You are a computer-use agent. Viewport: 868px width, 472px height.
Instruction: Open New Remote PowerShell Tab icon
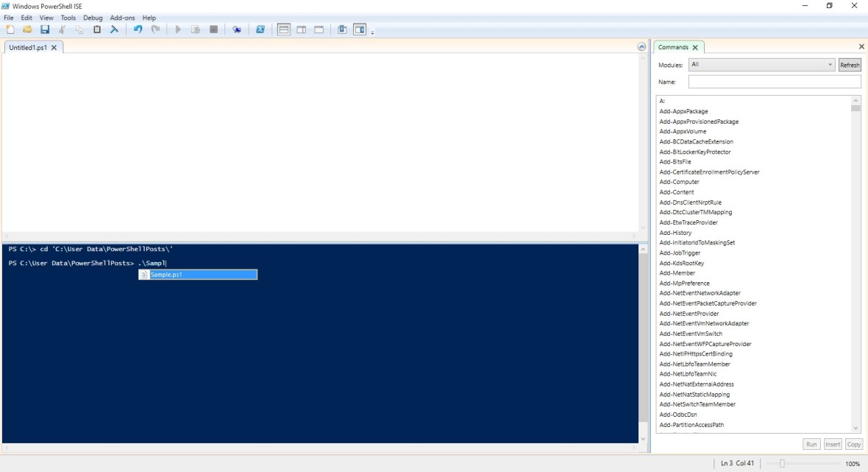pos(237,29)
